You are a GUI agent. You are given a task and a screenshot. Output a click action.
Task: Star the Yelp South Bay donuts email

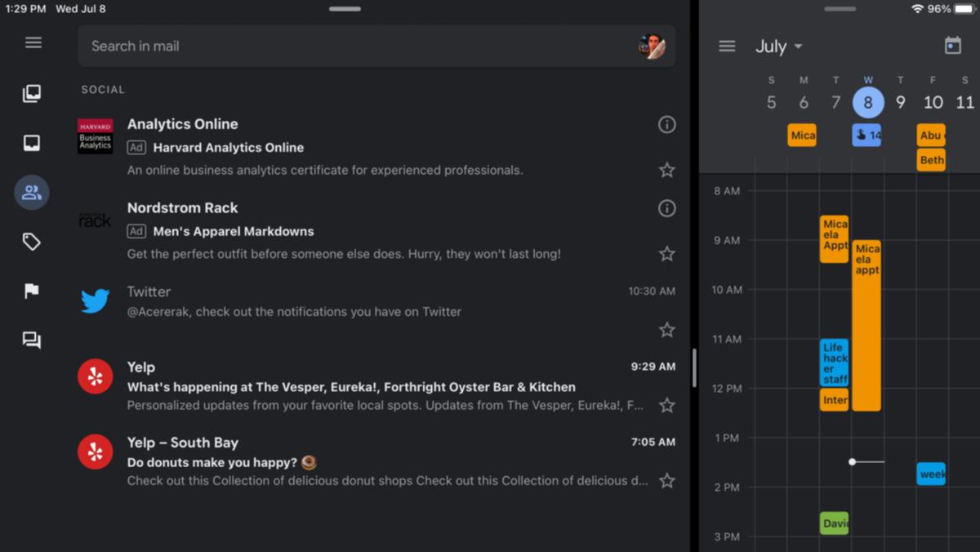pos(667,480)
